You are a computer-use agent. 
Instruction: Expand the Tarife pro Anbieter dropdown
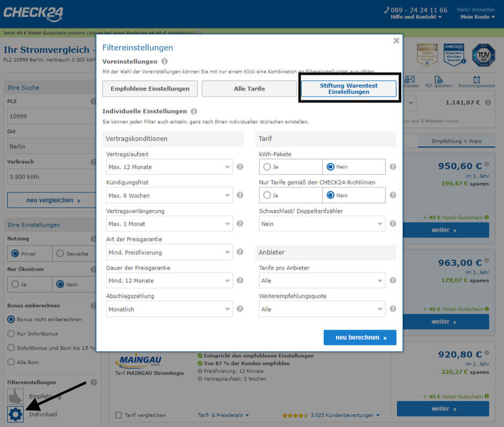click(x=322, y=280)
